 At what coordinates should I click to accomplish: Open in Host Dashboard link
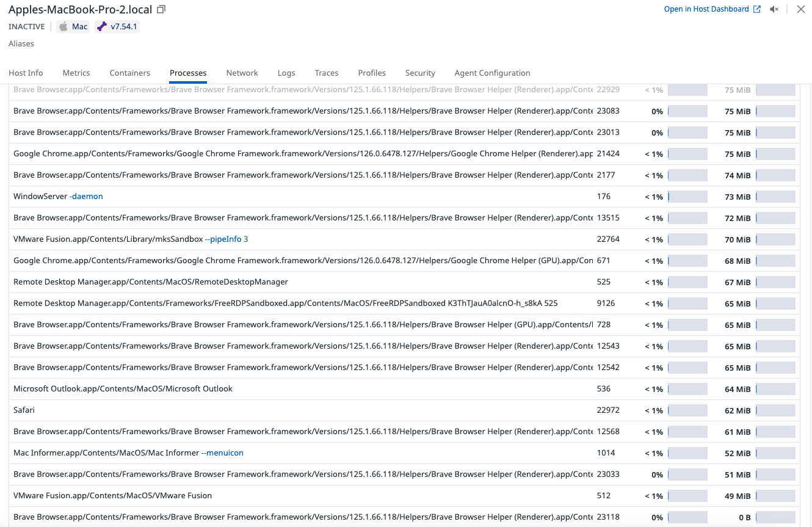point(712,9)
